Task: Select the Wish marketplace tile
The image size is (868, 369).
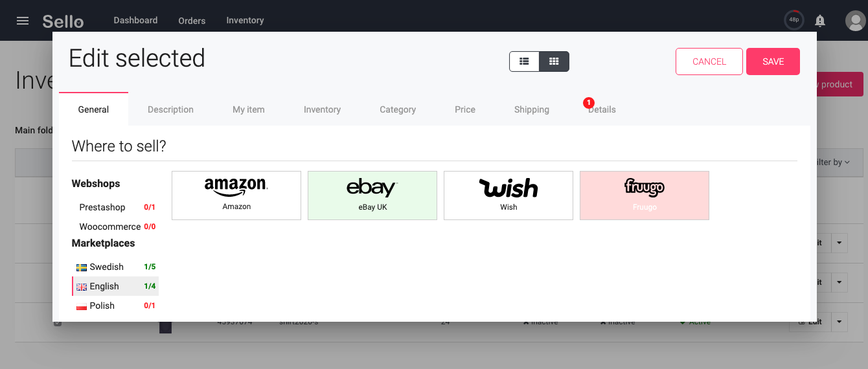Action: (508, 196)
